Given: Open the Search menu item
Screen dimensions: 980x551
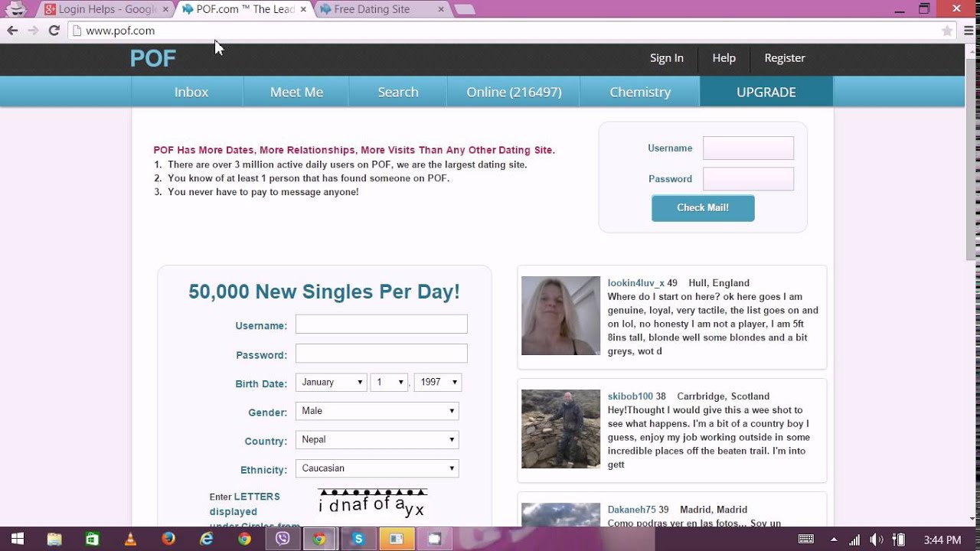Looking at the screenshot, I should [x=398, y=92].
